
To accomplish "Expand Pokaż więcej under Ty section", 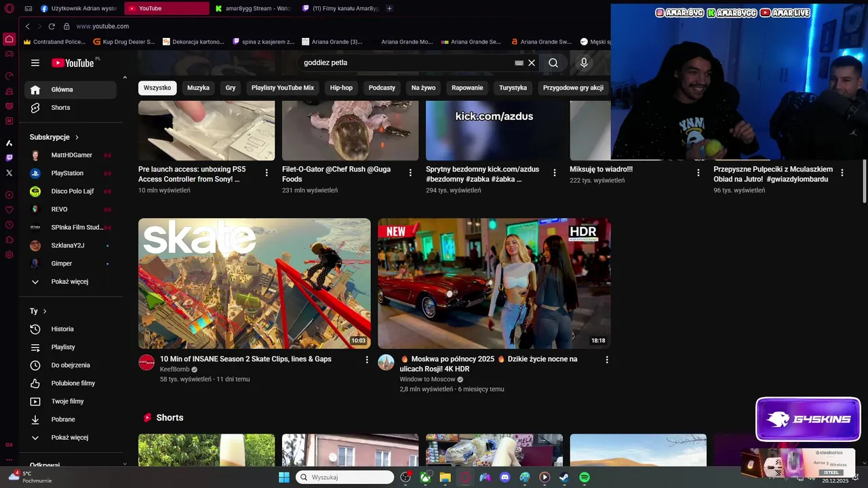I will [x=71, y=438].
